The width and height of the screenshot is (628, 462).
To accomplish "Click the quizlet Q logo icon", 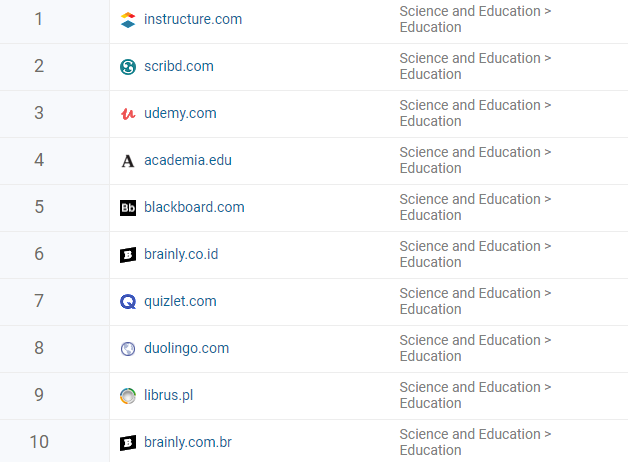I will click(x=128, y=302).
